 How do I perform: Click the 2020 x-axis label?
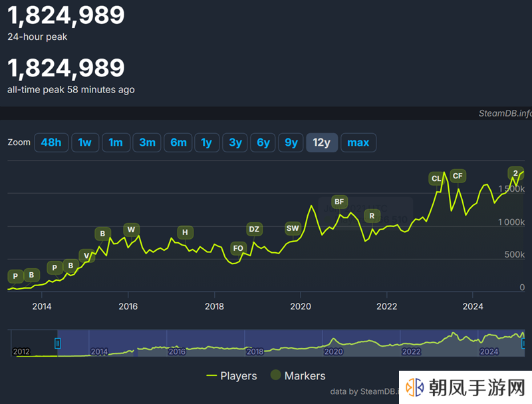[301, 306]
